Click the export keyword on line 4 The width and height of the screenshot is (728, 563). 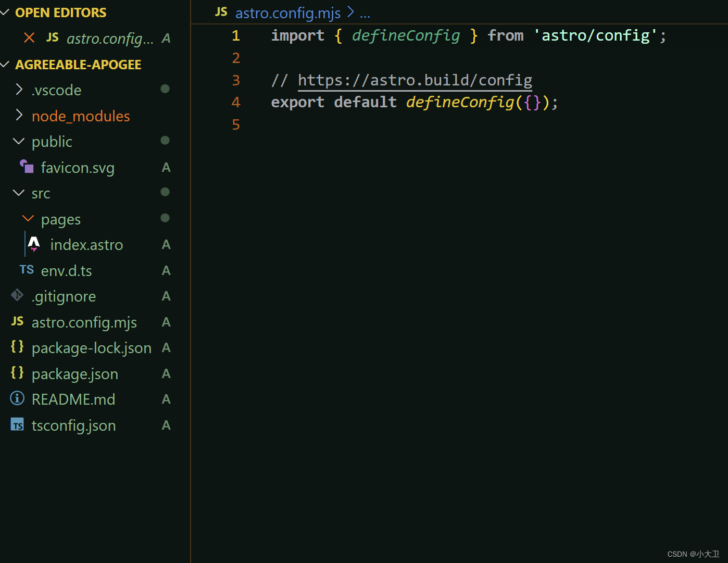click(x=297, y=102)
